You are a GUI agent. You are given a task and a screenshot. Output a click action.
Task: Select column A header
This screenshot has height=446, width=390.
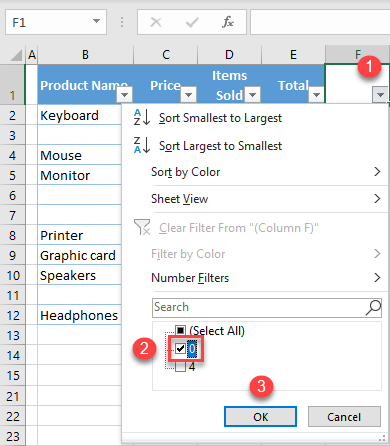pos(32,55)
